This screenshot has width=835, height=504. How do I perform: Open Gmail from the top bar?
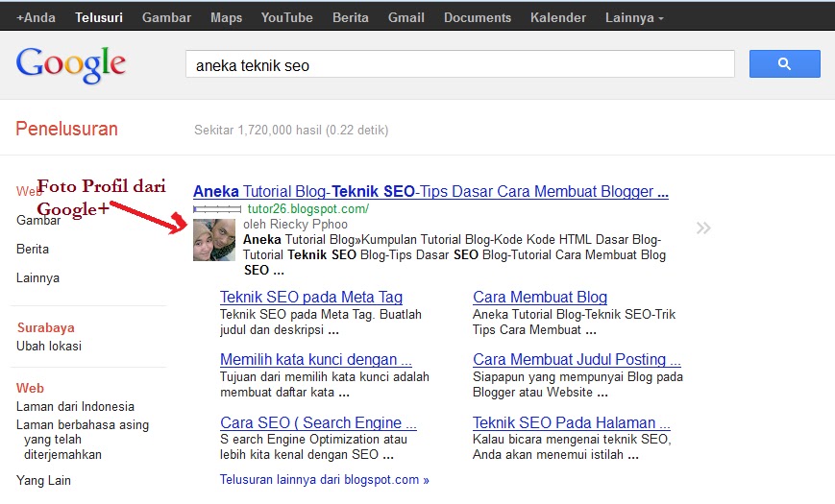[x=405, y=17]
